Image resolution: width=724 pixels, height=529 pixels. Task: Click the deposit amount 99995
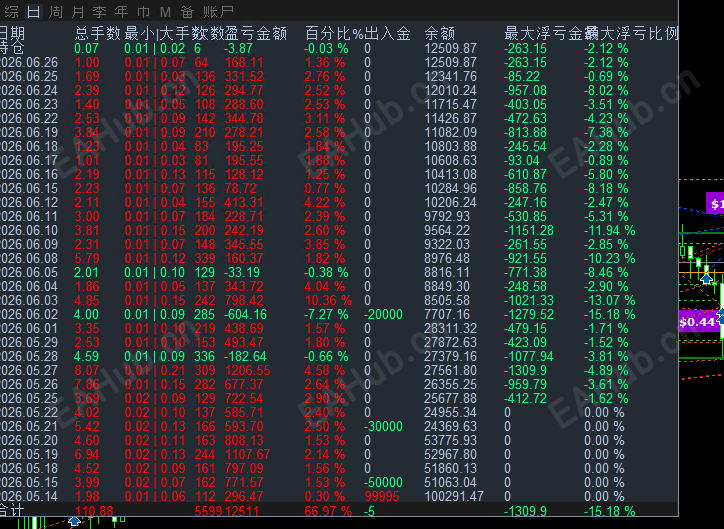click(381, 496)
